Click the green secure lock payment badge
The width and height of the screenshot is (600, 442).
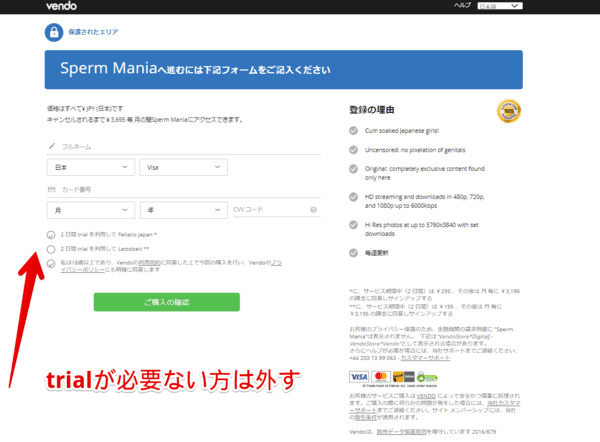click(x=427, y=377)
